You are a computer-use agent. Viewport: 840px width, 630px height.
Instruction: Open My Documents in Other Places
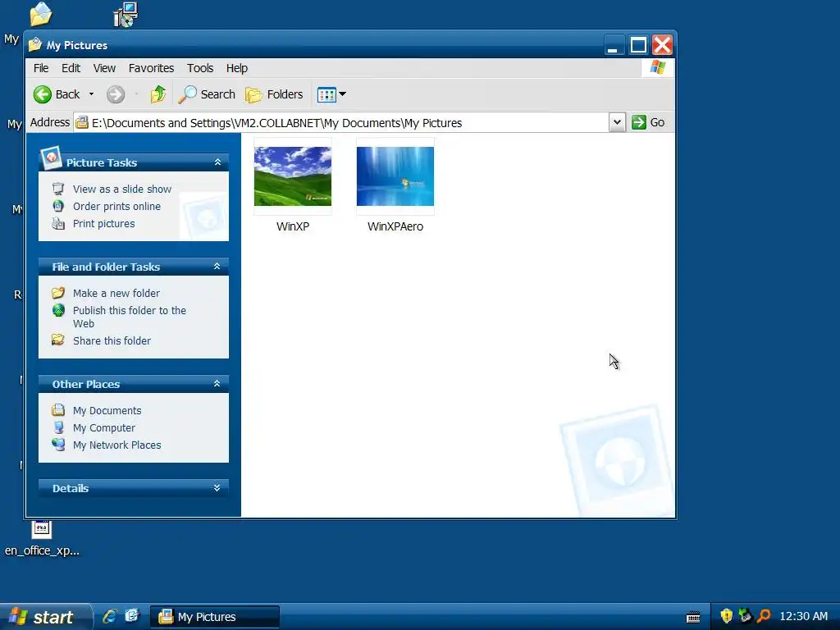click(x=107, y=410)
